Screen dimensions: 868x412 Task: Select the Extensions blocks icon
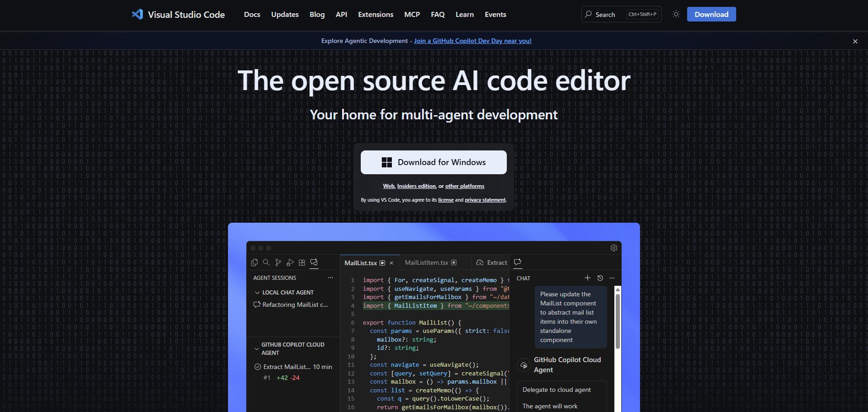pyautogui.click(x=302, y=262)
